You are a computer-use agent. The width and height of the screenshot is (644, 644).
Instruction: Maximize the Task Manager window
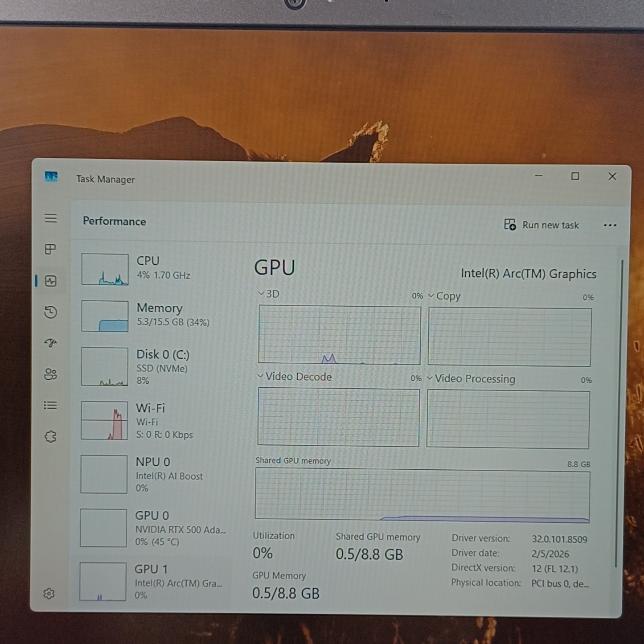coord(575,176)
